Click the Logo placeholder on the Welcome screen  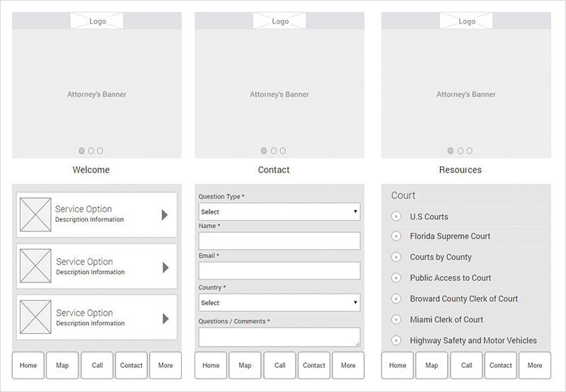97,21
